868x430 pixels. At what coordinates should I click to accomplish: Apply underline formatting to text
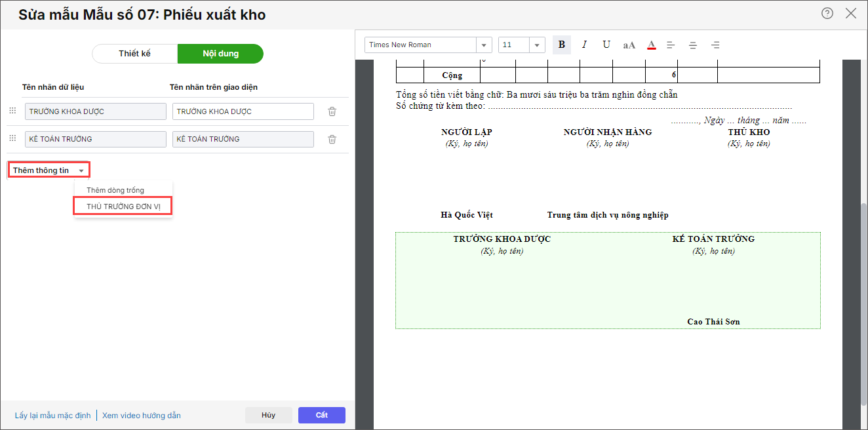[x=606, y=45]
